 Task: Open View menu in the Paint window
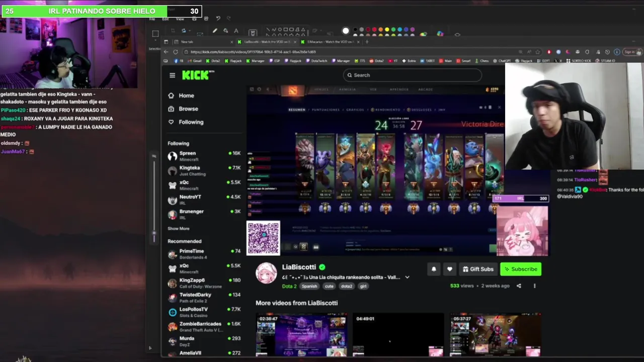(180, 19)
